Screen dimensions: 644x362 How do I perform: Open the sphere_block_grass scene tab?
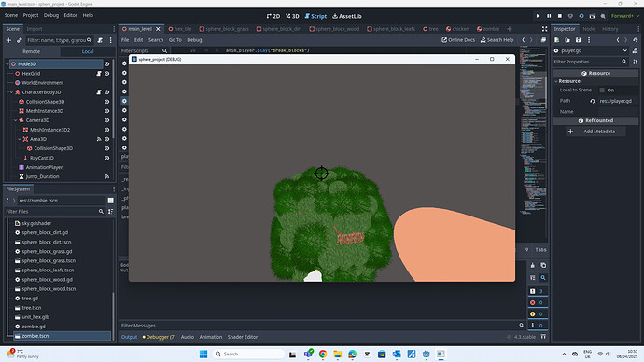click(x=224, y=29)
